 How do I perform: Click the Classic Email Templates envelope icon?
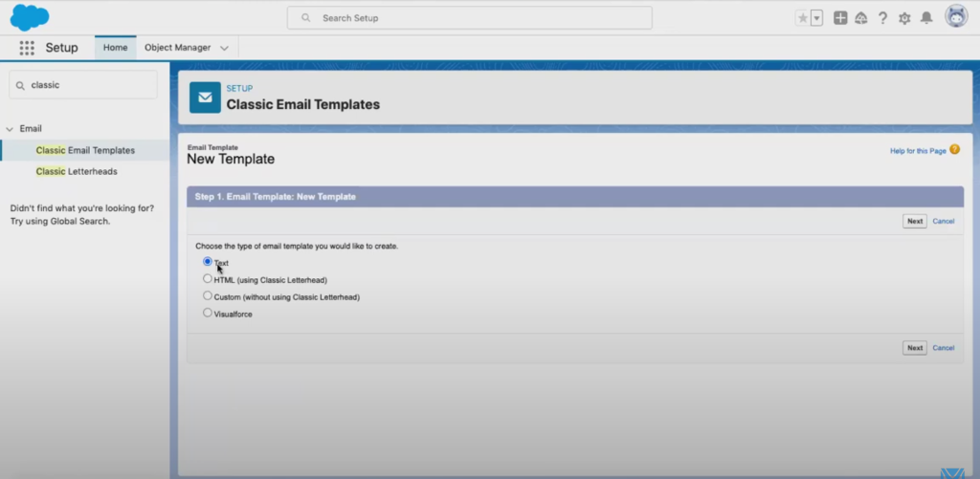(205, 98)
